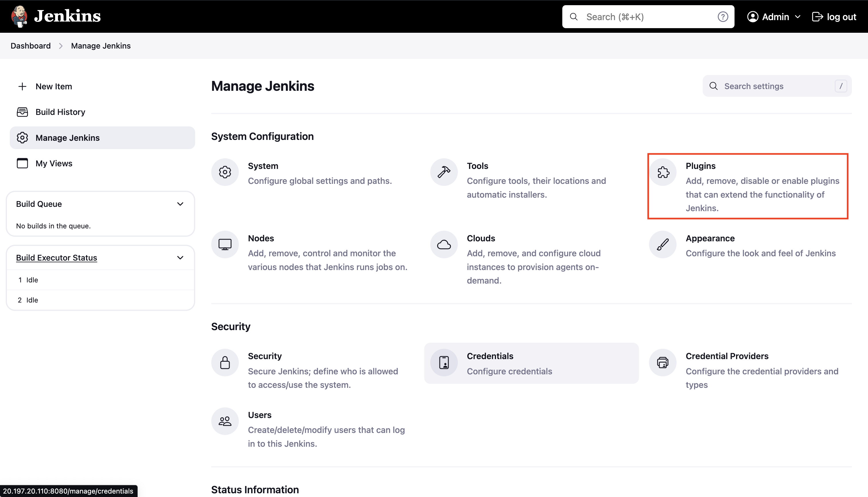Collapse the Build Queue panel

click(181, 204)
